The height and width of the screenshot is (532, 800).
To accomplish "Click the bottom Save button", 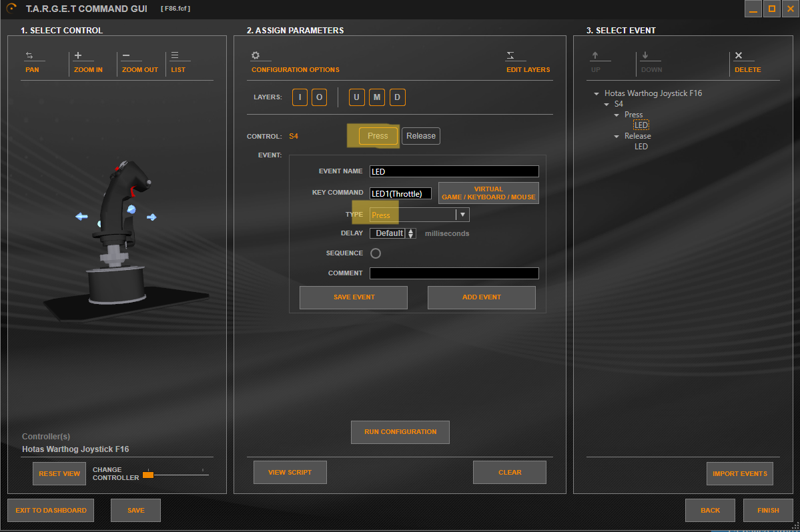I will pos(135,511).
